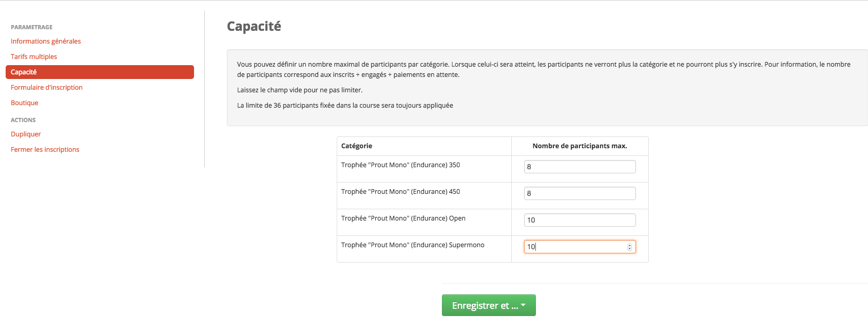Open Informations générales settings
This screenshot has width=868, height=318.
[x=46, y=42]
